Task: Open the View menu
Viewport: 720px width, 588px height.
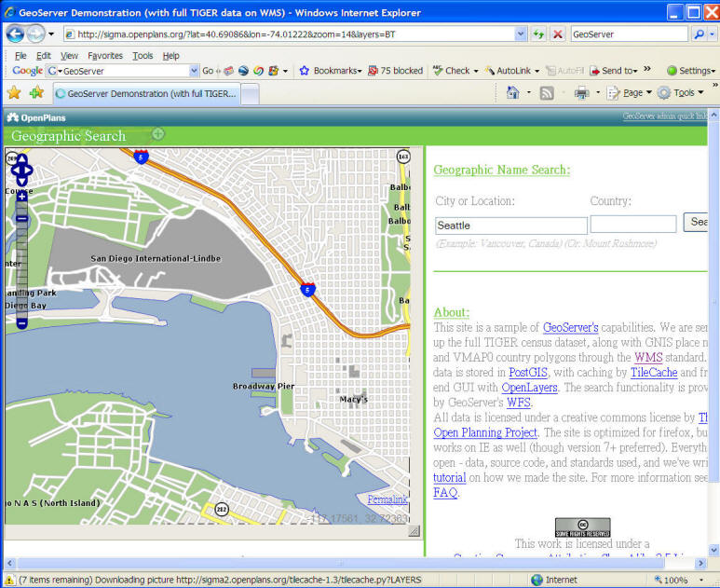Action: tap(69, 56)
